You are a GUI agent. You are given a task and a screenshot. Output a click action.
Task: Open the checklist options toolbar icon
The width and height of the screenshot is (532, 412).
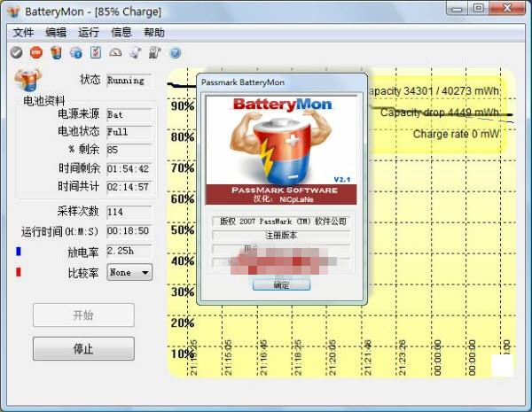pos(96,52)
